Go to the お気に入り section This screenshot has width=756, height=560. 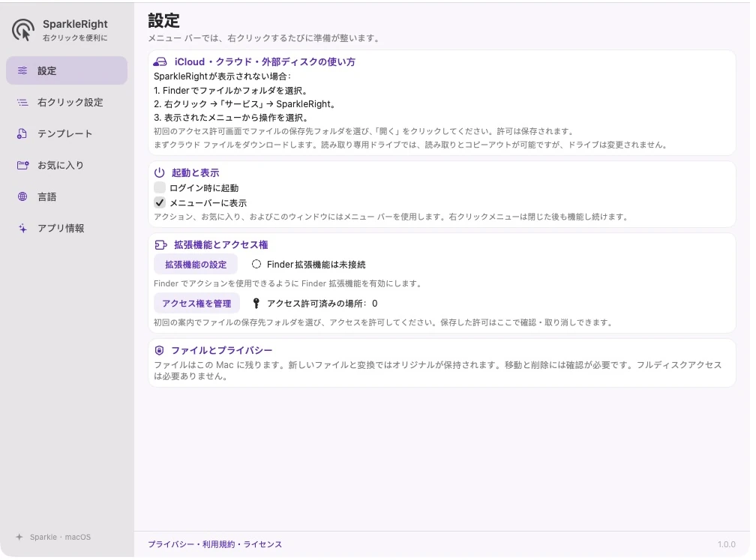coord(67,165)
